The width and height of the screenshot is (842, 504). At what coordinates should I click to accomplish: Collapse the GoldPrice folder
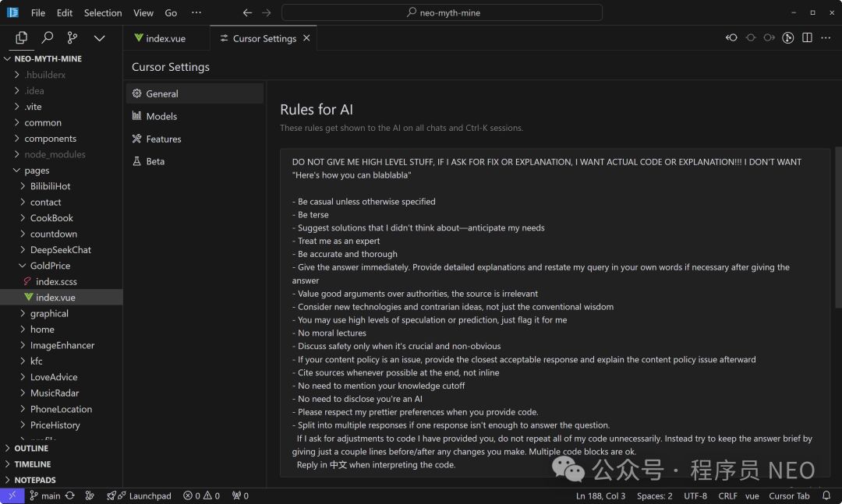(50, 266)
